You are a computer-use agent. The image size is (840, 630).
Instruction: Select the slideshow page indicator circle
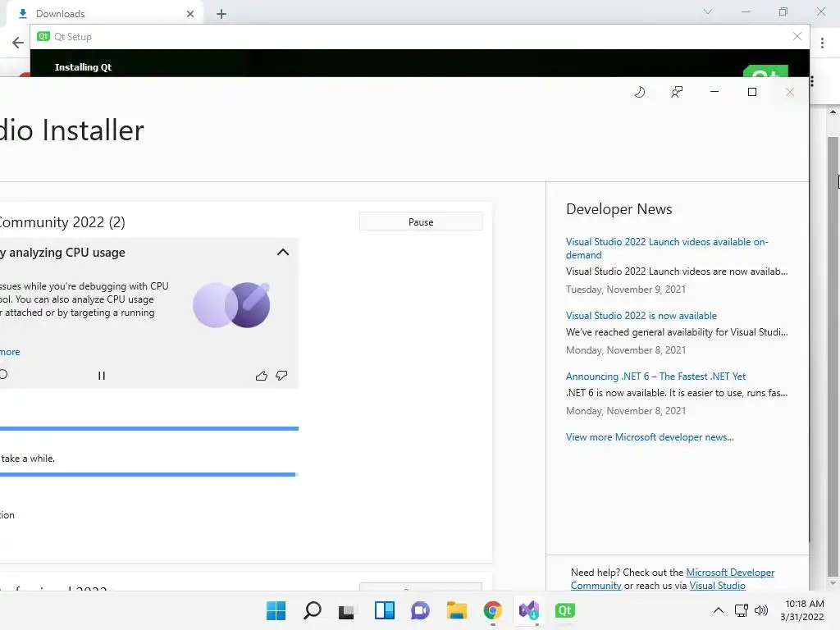(3, 374)
